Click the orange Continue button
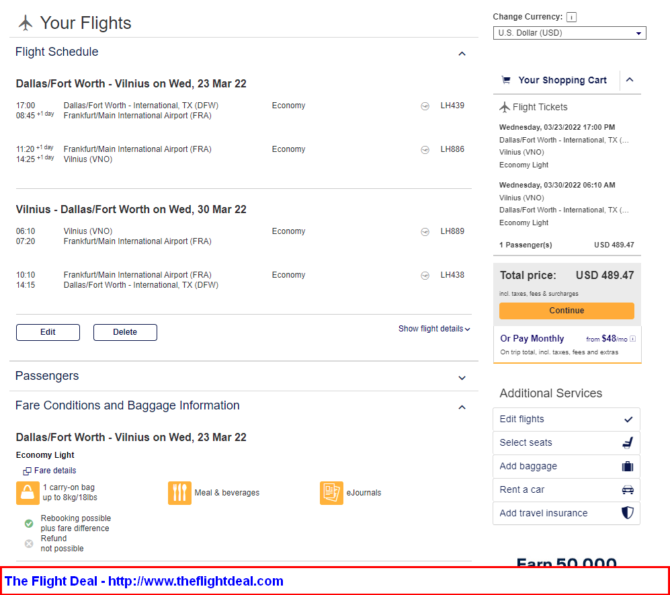The image size is (670, 595). (567, 311)
